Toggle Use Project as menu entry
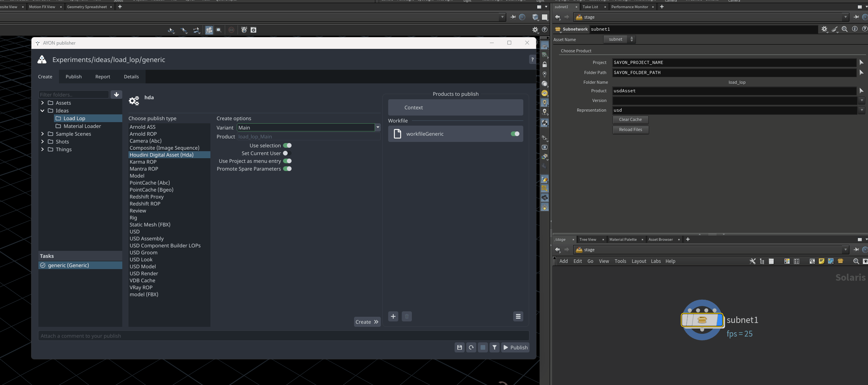 pos(287,161)
